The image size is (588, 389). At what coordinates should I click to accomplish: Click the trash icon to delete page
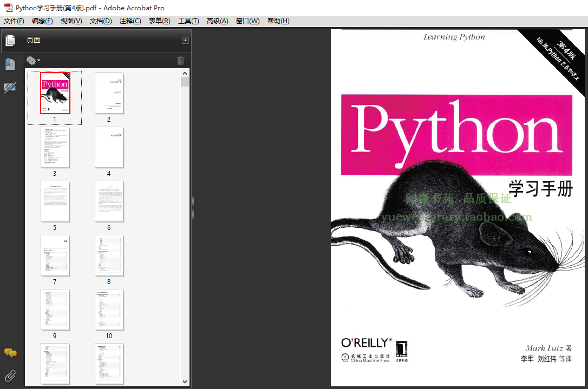pos(181,61)
